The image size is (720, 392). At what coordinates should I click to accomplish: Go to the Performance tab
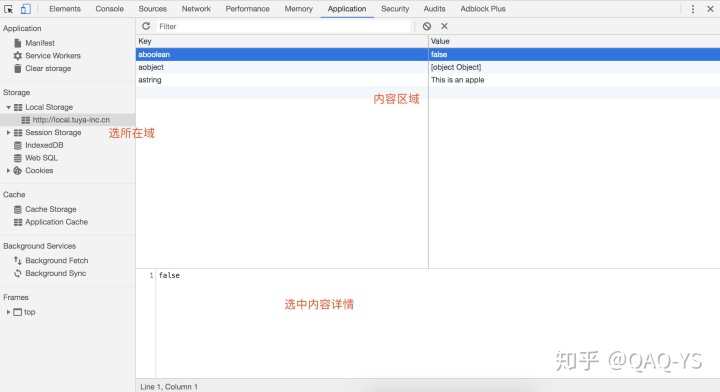pos(247,9)
